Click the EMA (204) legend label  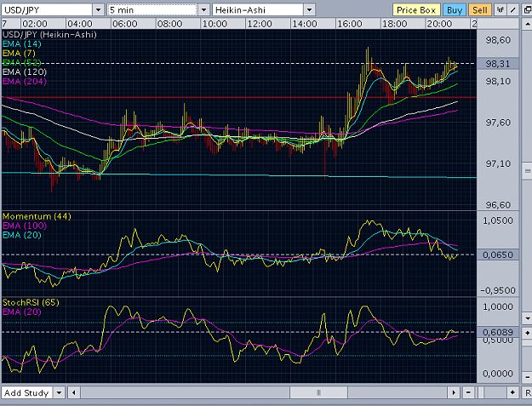tap(25, 82)
